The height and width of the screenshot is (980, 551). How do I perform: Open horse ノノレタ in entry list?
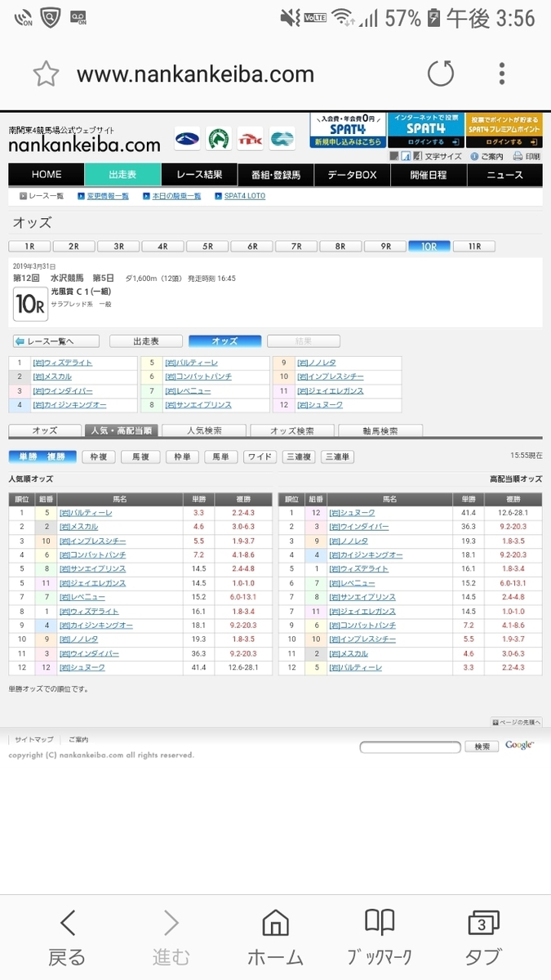tap(316, 363)
